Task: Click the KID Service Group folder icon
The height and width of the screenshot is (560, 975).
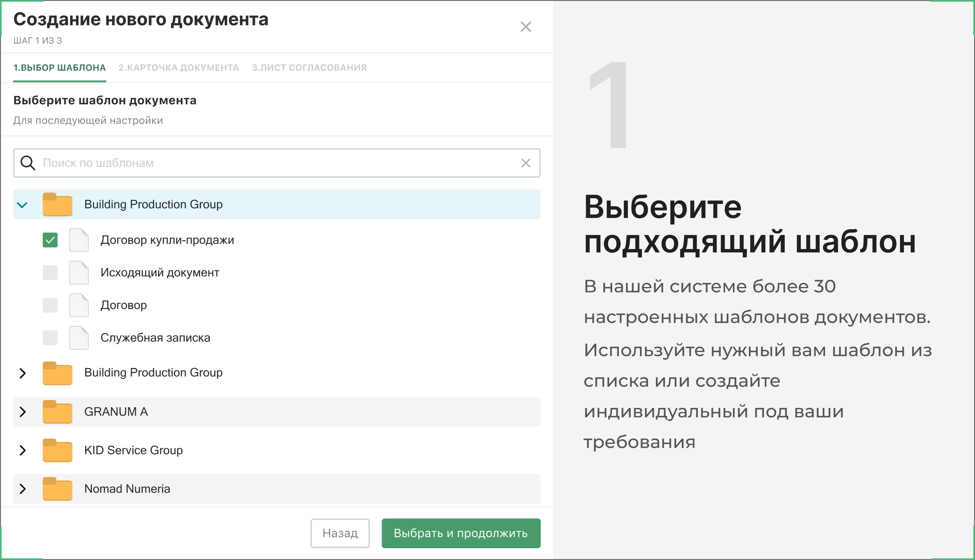Action: point(57,450)
